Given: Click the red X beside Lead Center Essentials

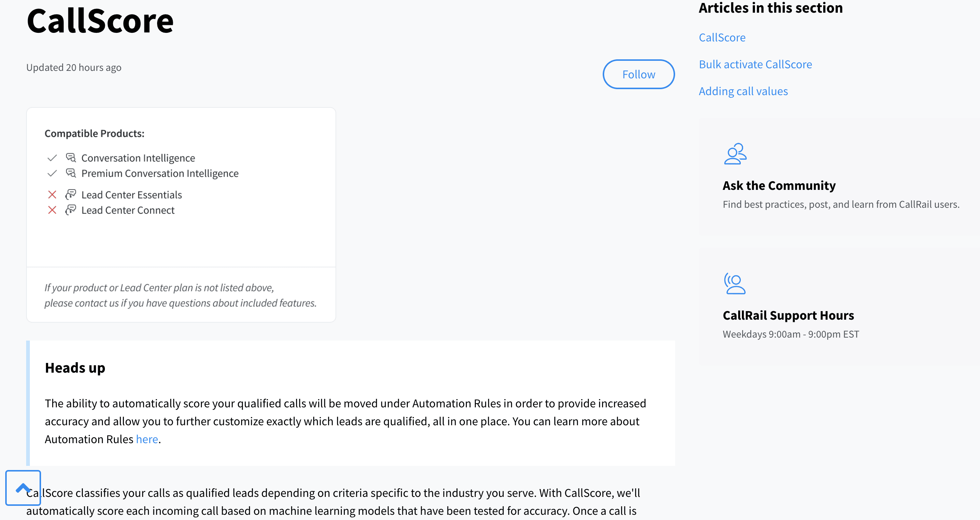Looking at the screenshot, I should tap(52, 194).
